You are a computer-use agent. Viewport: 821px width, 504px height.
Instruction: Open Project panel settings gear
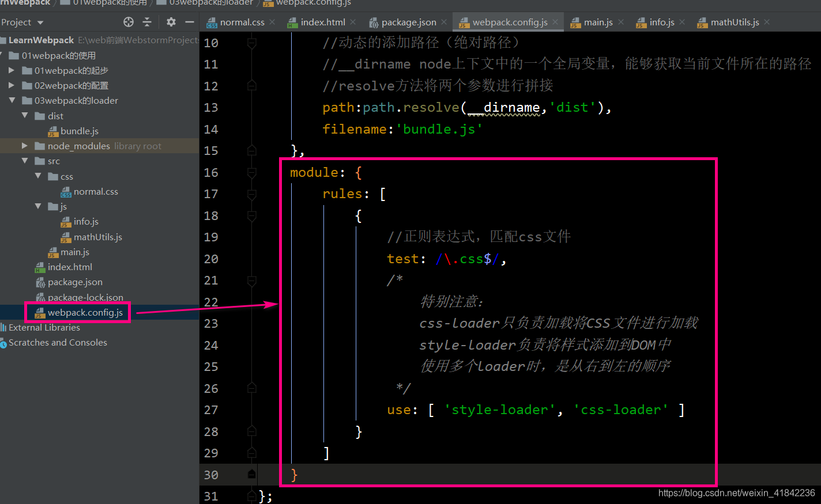click(x=171, y=22)
